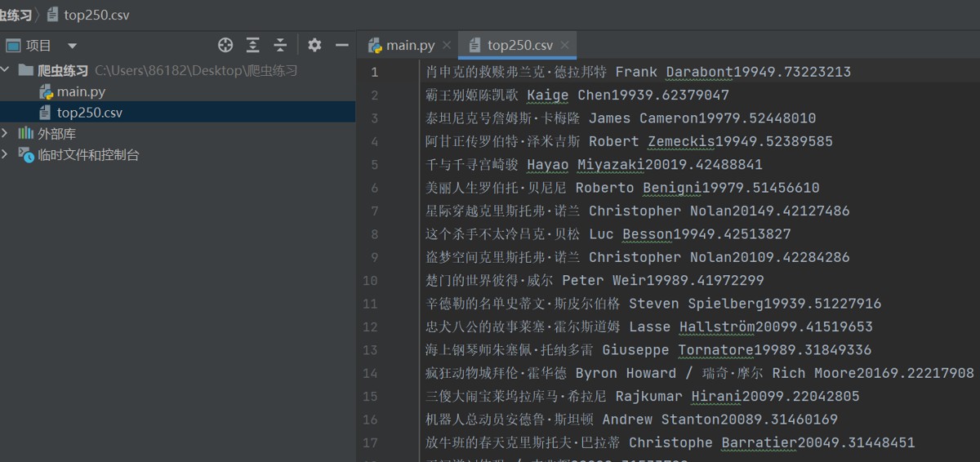The height and width of the screenshot is (462, 980).
Task: Click the scratches and consoles icon in tree
Action: [26, 154]
